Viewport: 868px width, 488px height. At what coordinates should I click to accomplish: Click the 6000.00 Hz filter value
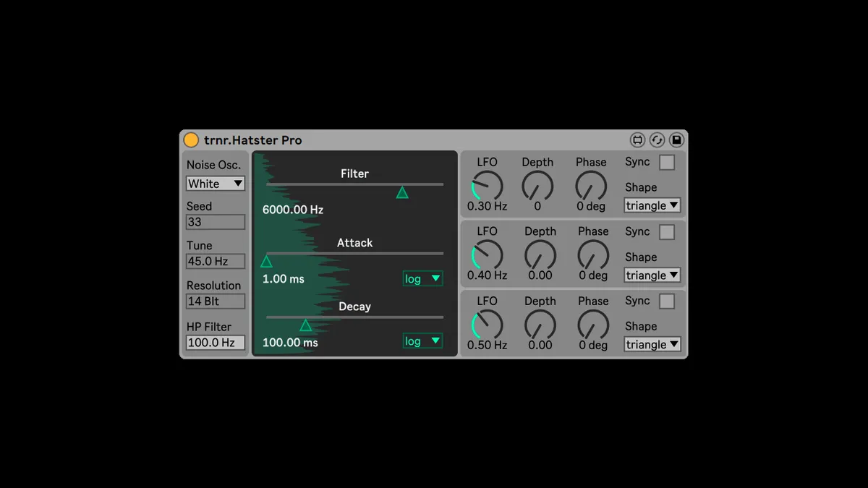[293, 210]
